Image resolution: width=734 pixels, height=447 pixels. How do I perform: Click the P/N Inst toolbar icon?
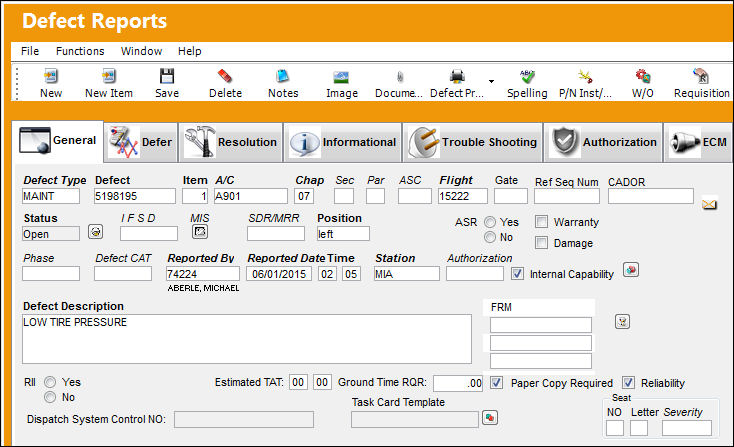(x=585, y=76)
